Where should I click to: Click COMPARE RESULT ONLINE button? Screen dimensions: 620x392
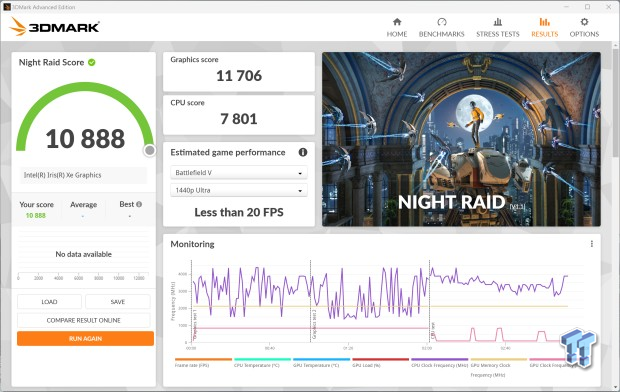(84, 320)
